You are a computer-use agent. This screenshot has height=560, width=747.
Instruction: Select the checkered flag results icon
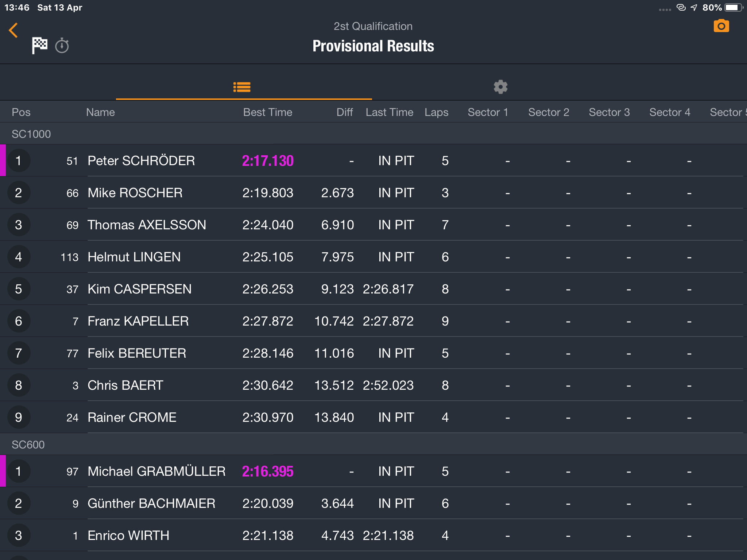pyautogui.click(x=39, y=46)
